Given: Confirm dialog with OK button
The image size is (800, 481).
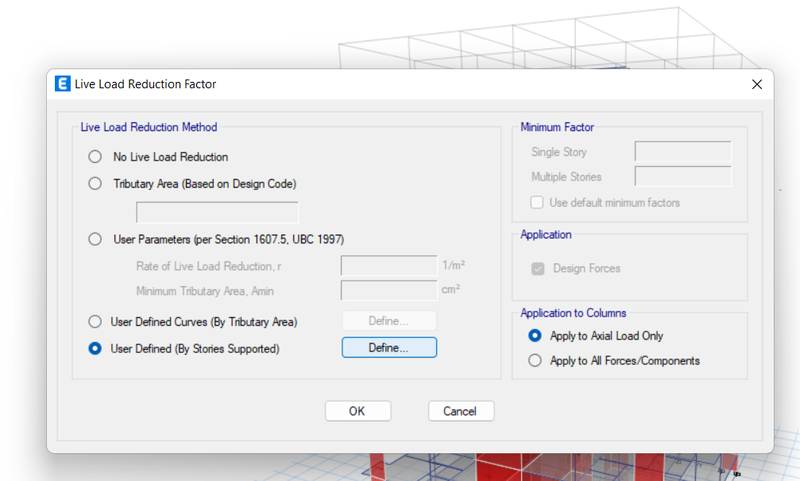Looking at the screenshot, I should [x=358, y=411].
